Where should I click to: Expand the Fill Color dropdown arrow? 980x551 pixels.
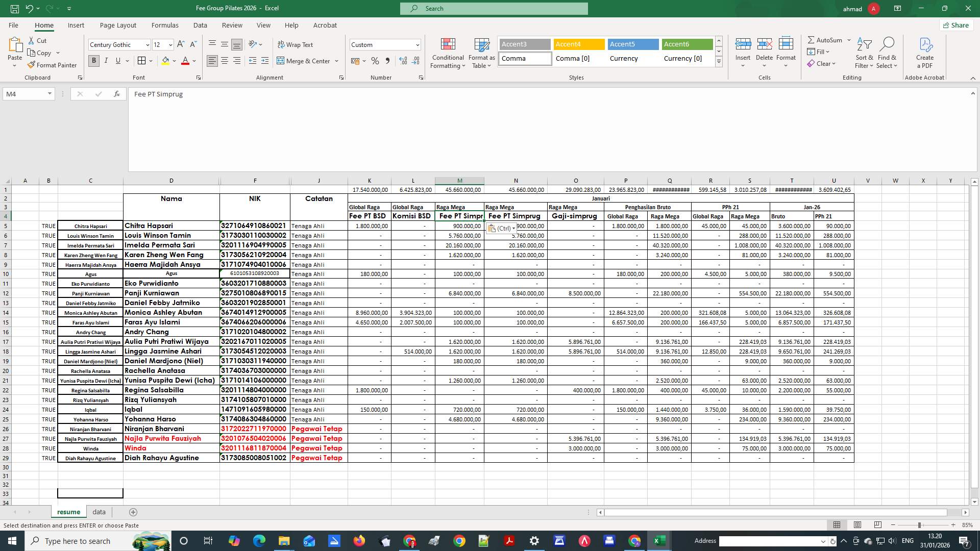(175, 61)
